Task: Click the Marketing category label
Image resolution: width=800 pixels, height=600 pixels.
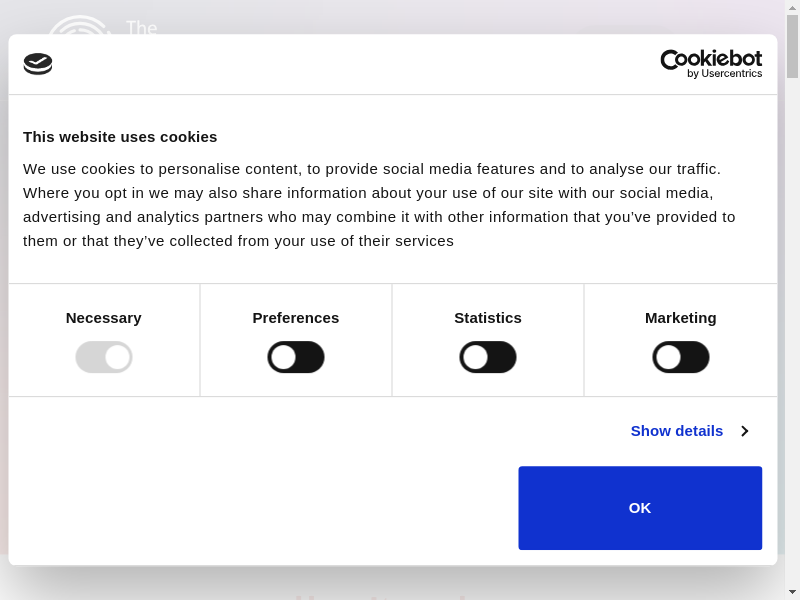Action: [x=681, y=318]
